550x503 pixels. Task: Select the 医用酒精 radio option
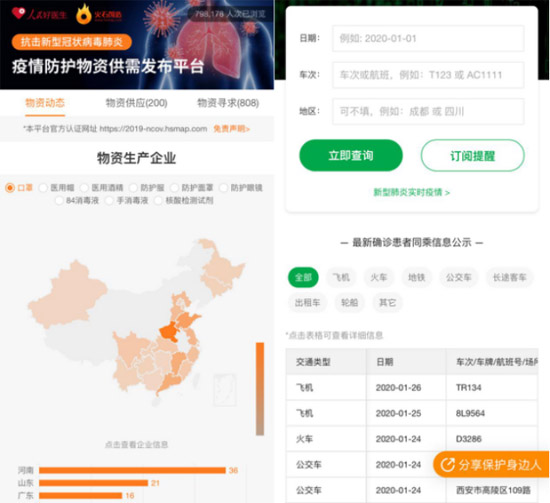coord(84,188)
